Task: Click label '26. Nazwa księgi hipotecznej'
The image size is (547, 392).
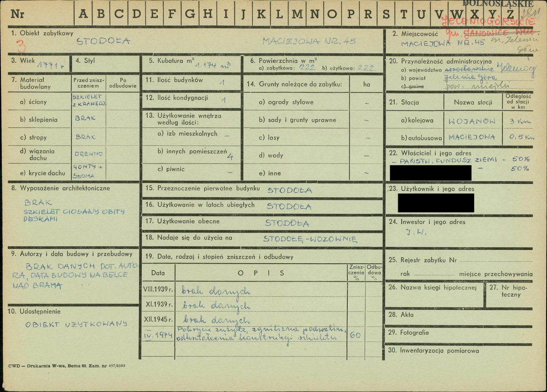Action: (x=433, y=287)
